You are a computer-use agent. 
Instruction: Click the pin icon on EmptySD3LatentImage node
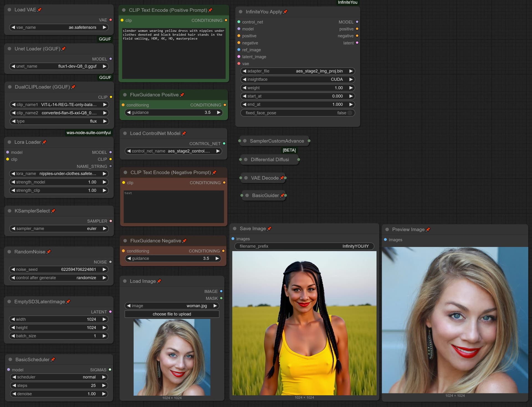68,302
